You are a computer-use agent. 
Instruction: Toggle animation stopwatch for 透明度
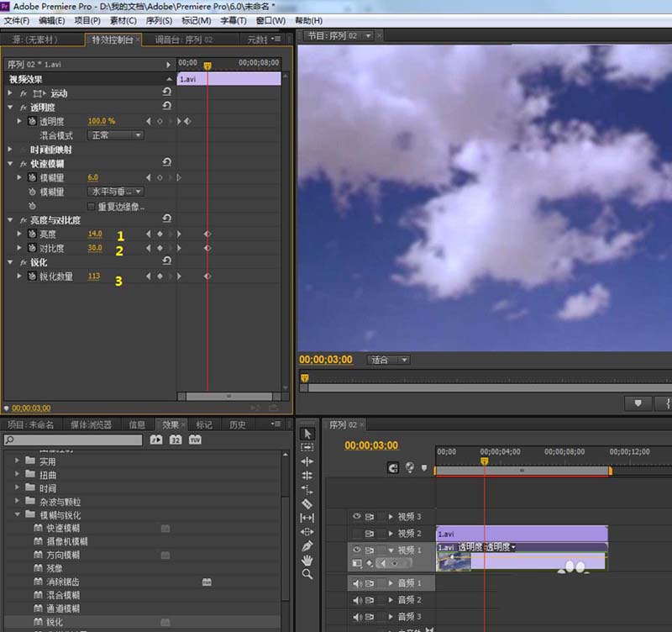pyautogui.click(x=32, y=121)
